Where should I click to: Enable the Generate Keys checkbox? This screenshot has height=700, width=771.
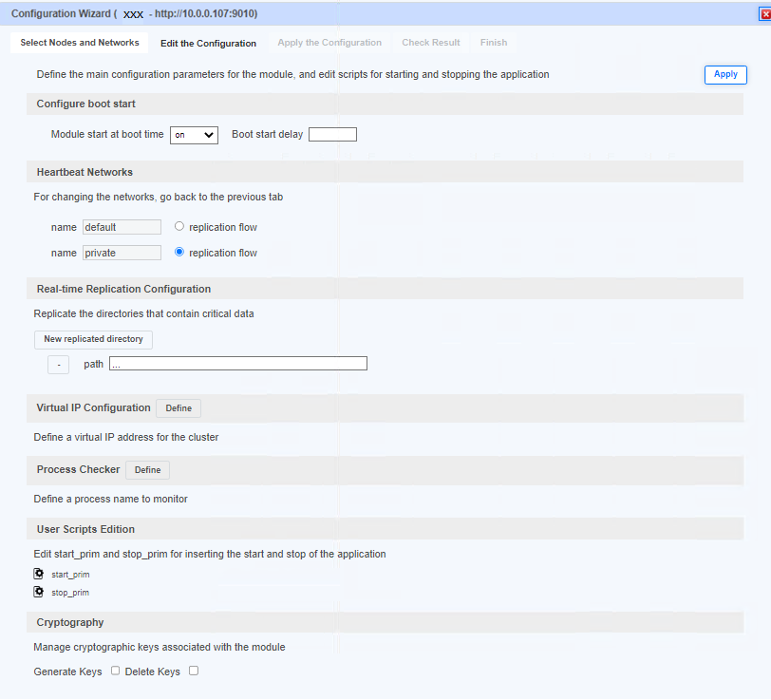click(115, 671)
